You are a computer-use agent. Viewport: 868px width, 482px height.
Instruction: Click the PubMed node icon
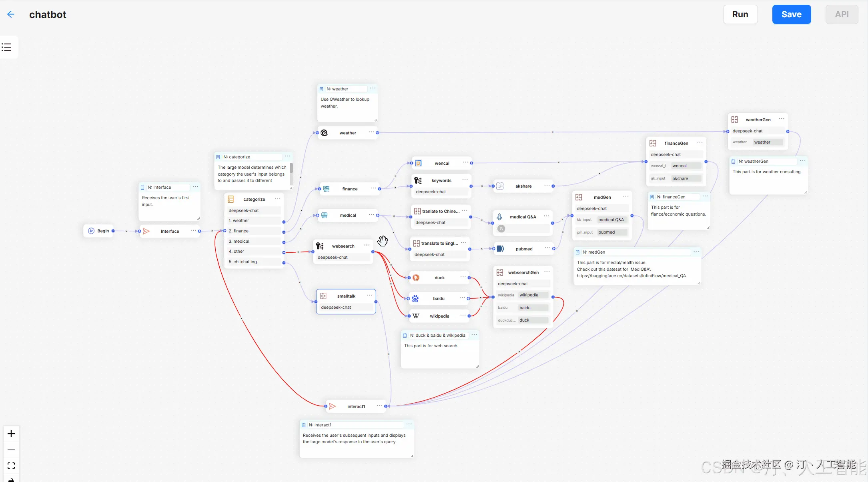(500, 249)
